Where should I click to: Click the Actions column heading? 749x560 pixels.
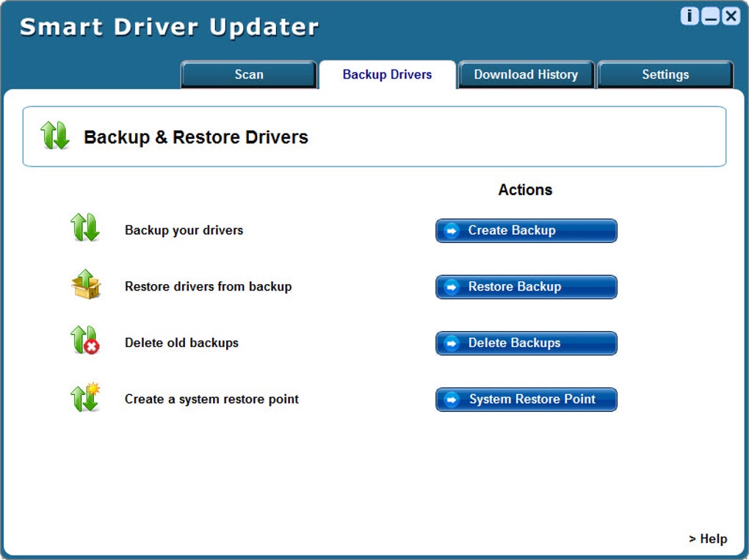click(x=526, y=190)
